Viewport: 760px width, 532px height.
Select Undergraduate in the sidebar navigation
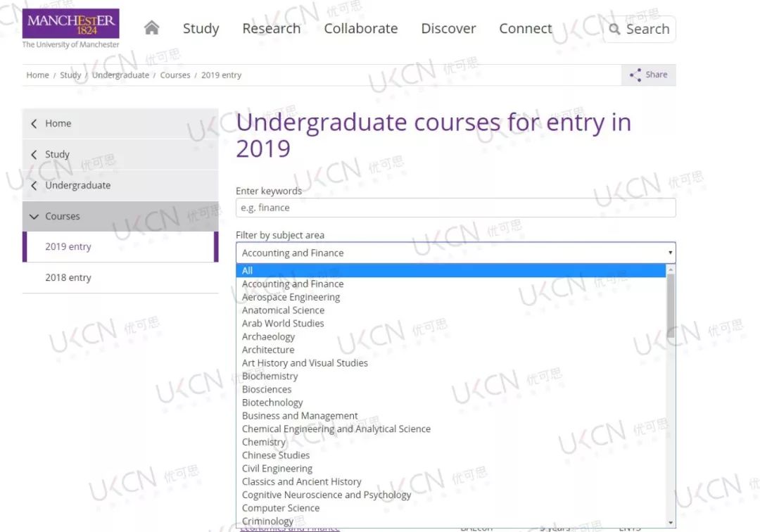click(120, 186)
